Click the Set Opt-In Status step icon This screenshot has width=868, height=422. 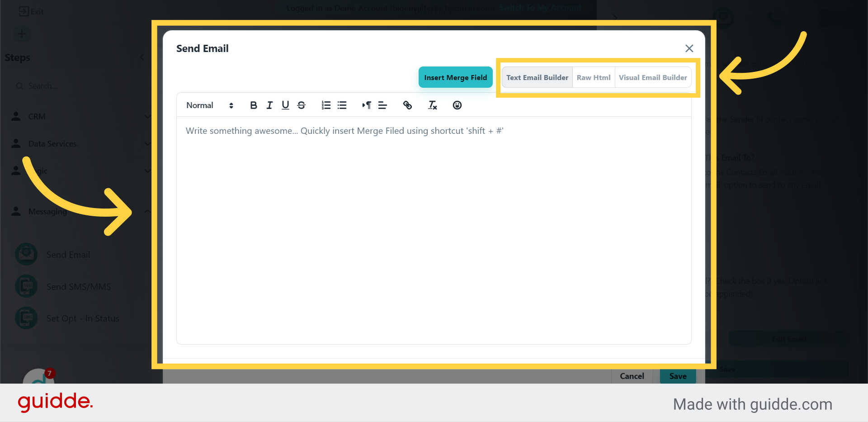[26, 318]
